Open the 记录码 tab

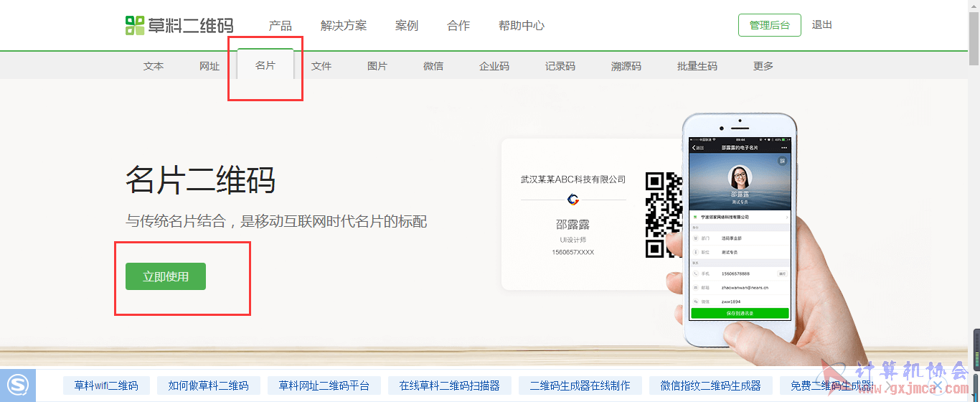click(x=560, y=65)
